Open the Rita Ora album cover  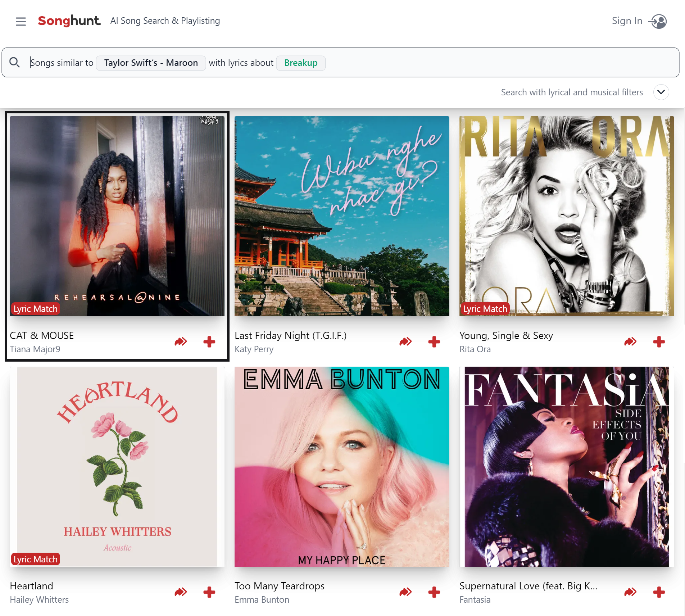point(566,216)
